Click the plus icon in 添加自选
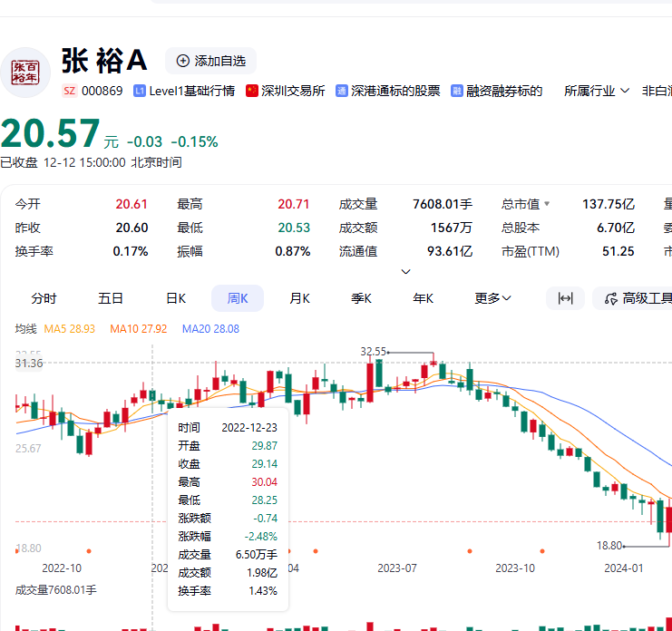This screenshot has width=672, height=631. click(x=183, y=61)
